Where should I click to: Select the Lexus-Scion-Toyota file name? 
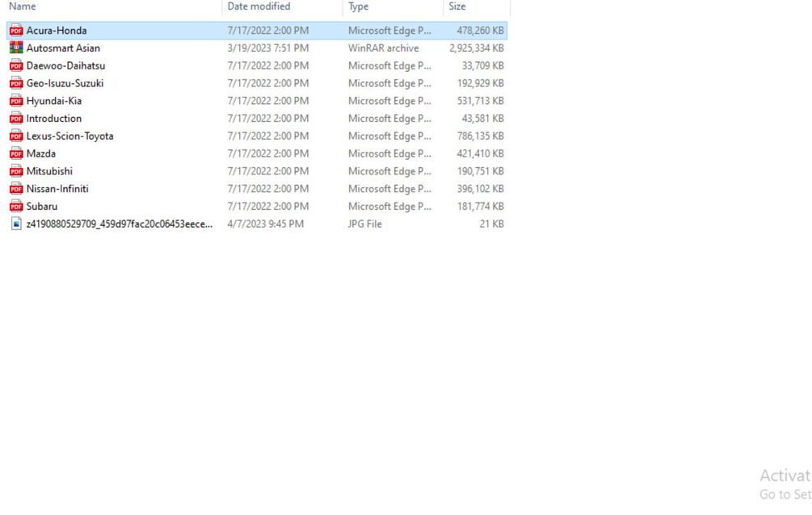click(70, 136)
